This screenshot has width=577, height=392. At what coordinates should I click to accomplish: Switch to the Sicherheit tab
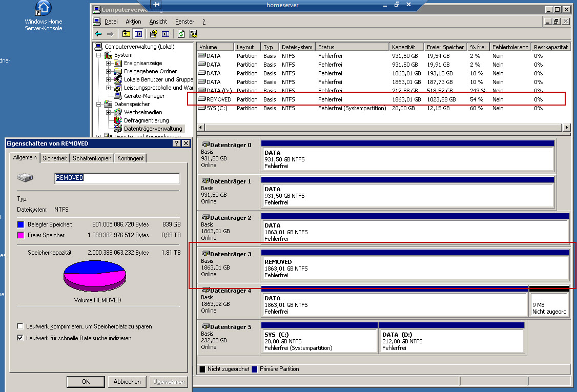point(54,158)
